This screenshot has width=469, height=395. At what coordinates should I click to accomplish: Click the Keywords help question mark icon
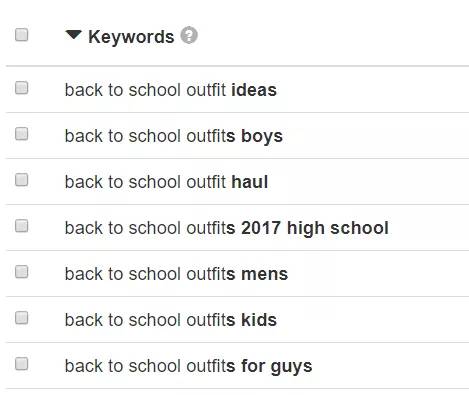189,35
